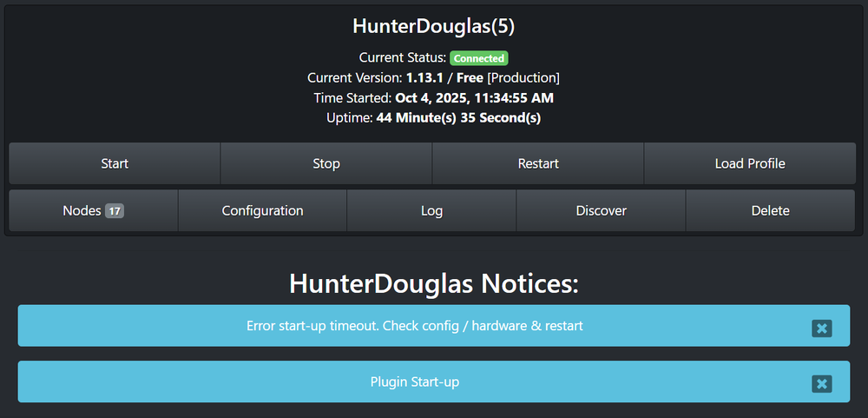View the plugin Log
Image resolution: width=868 pixels, height=418 pixels.
point(431,210)
